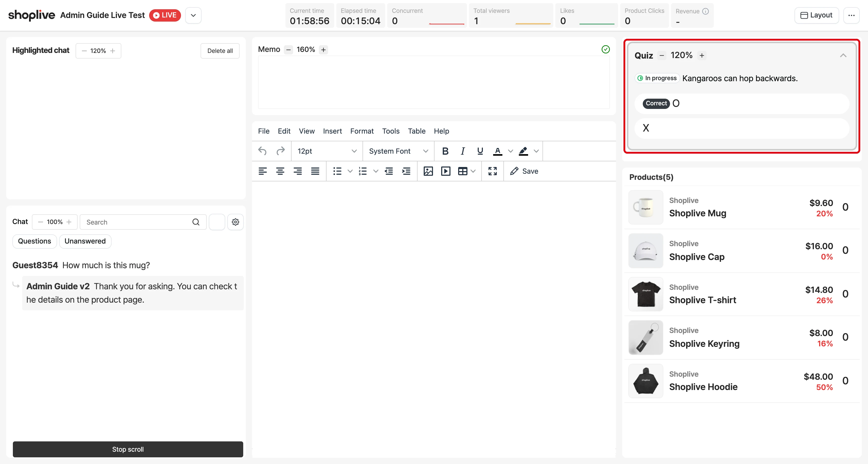
Task: Collapse the Quiz panel chevron
Action: click(843, 55)
